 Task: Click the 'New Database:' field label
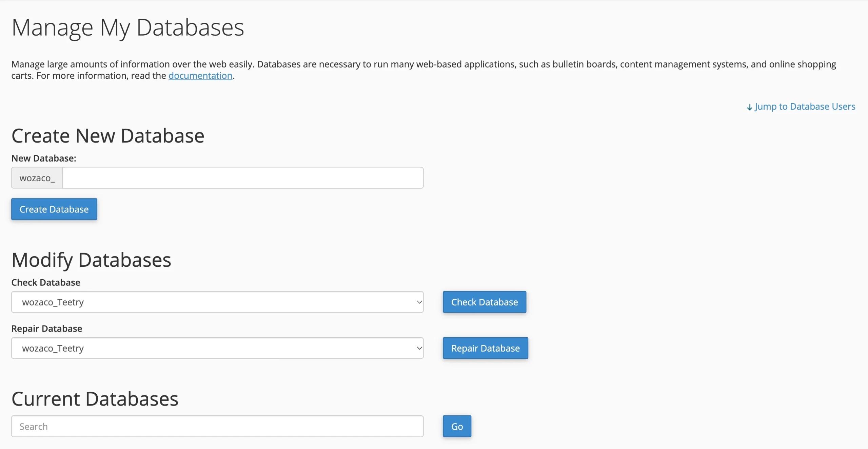[x=44, y=158]
